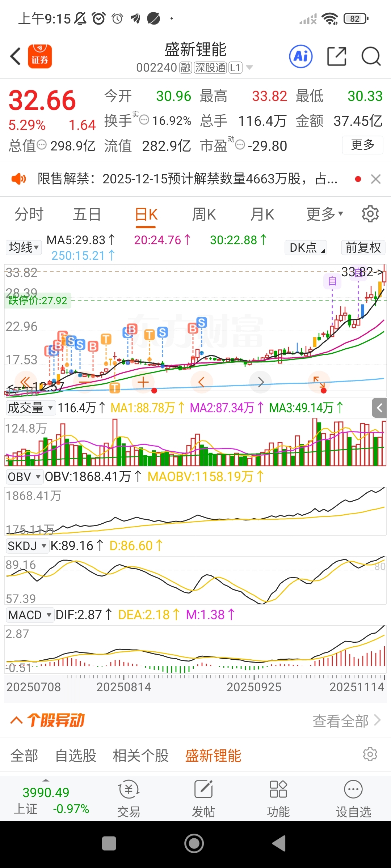Screen dimensions: 391x868
Task: Open 查看全部 link
Action: [346, 721]
